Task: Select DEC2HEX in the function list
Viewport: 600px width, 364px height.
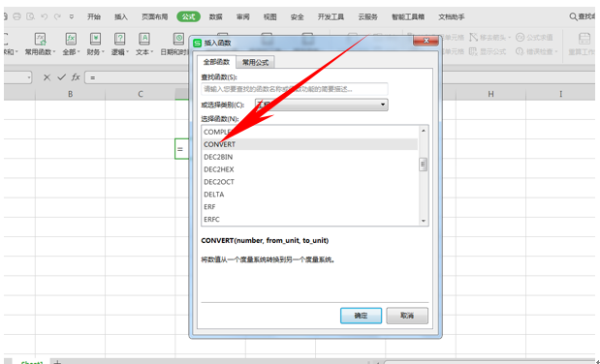Action: pos(310,169)
